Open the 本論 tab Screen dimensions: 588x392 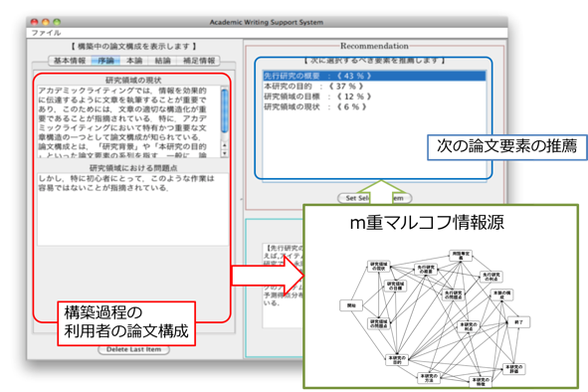(134, 61)
